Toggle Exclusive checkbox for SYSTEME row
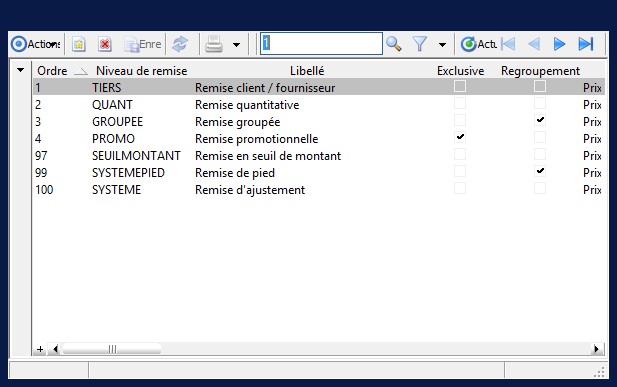617x387 pixels. 460,188
